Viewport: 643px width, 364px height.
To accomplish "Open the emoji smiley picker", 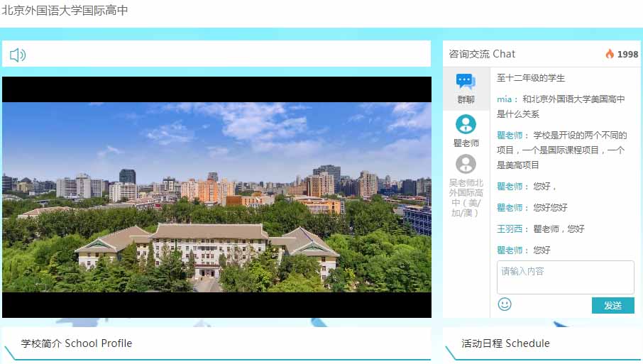I will [x=505, y=304].
